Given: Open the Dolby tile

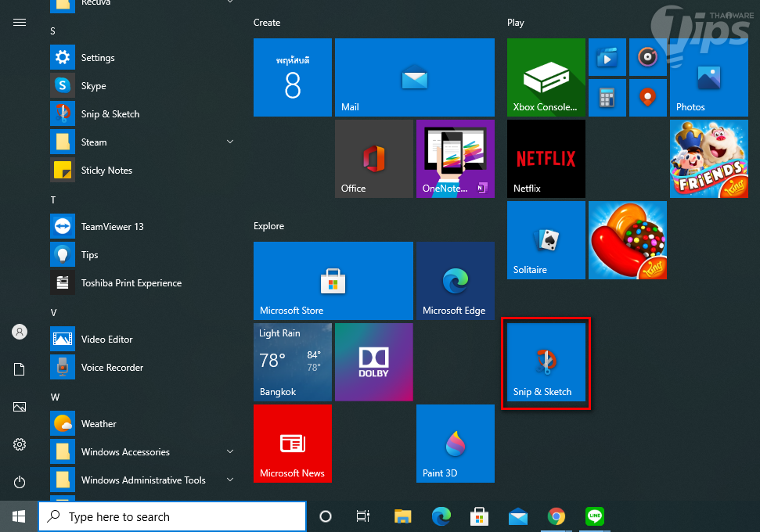Looking at the screenshot, I should [373, 362].
